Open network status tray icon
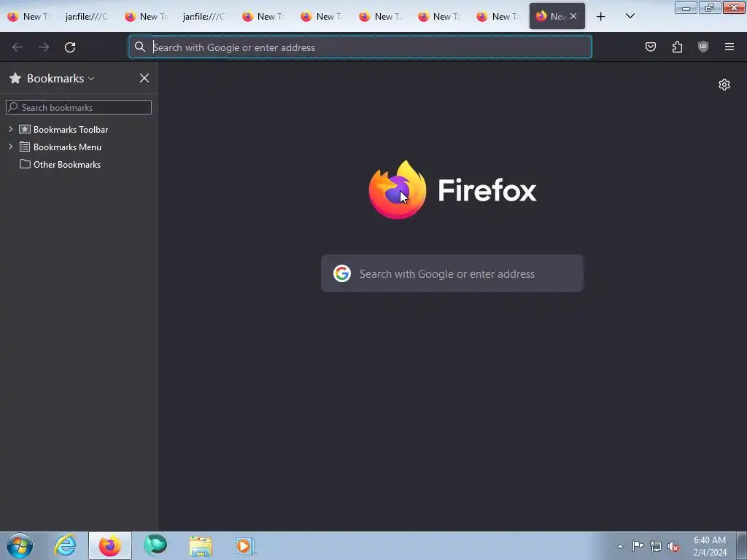The height and width of the screenshot is (560, 747). click(x=656, y=546)
